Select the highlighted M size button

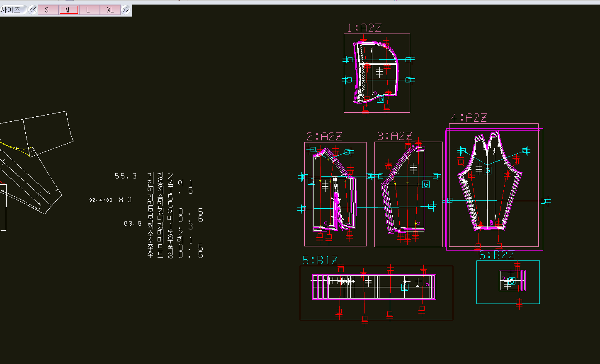pyautogui.click(x=68, y=10)
